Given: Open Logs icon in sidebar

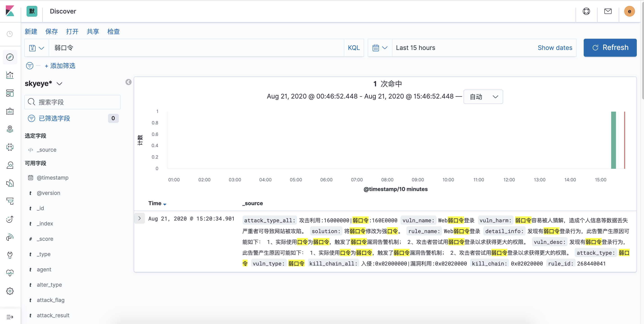Looking at the screenshot, I should pyautogui.click(x=10, y=183).
